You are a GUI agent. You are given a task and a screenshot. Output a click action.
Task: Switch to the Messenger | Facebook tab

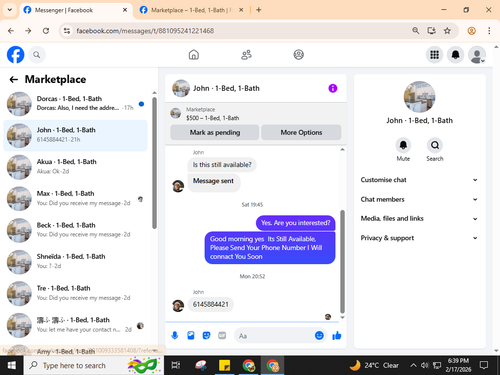click(75, 10)
